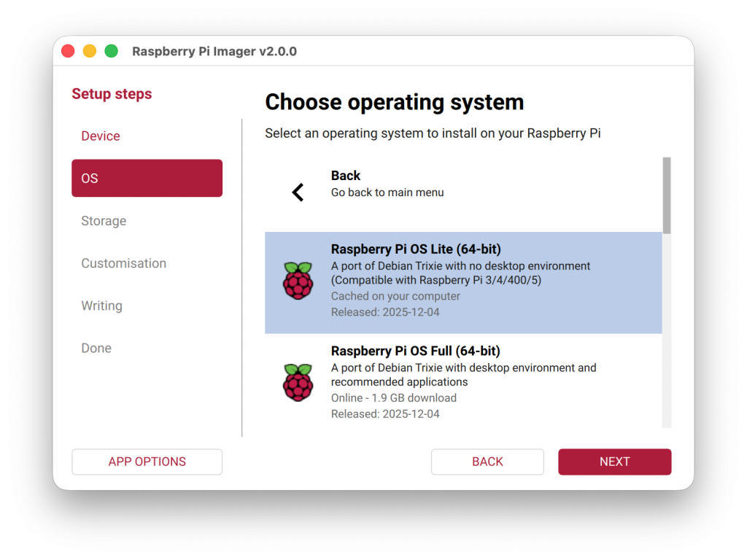The height and width of the screenshot is (560, 747).
Task: Select the OS setup step
Action: pos(147,179)
